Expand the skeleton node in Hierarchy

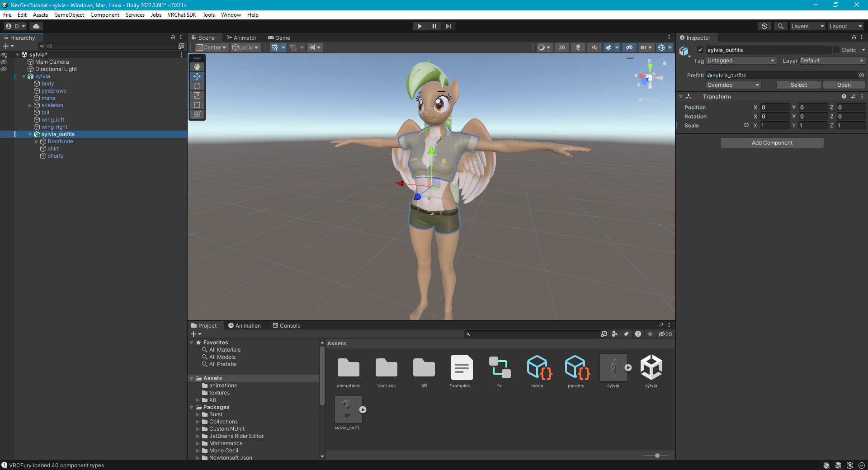click(x=30, y=105)
